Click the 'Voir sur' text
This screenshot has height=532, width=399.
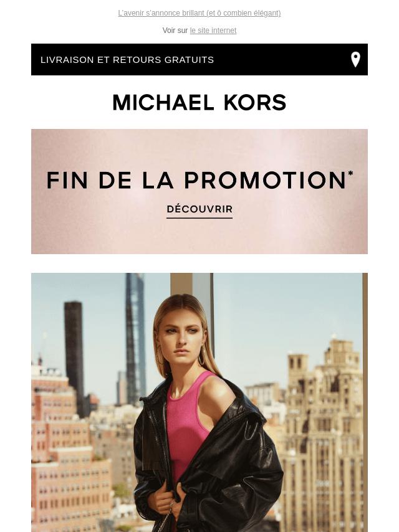click(x=175, y=31)
